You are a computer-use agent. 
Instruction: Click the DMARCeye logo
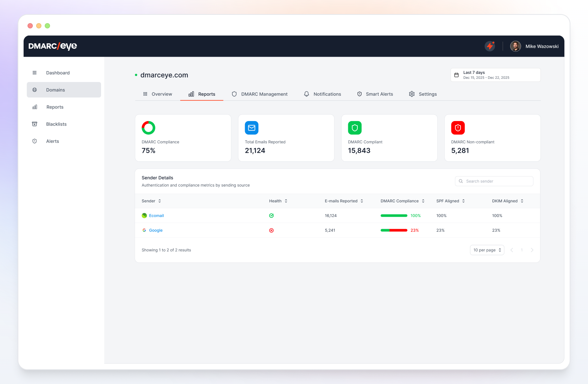[x=53, y=46]
